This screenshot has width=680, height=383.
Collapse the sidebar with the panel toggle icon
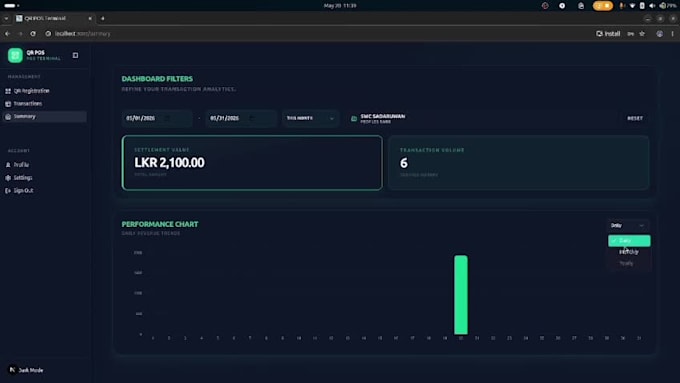click(x=75, y=56)
